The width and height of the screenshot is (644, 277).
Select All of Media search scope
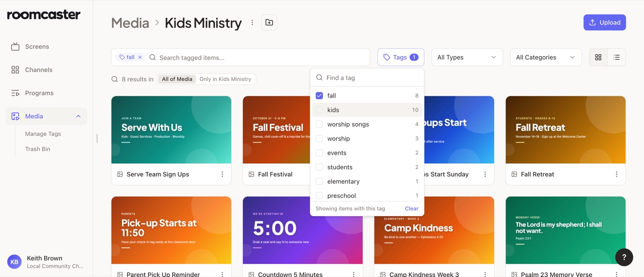177,79
